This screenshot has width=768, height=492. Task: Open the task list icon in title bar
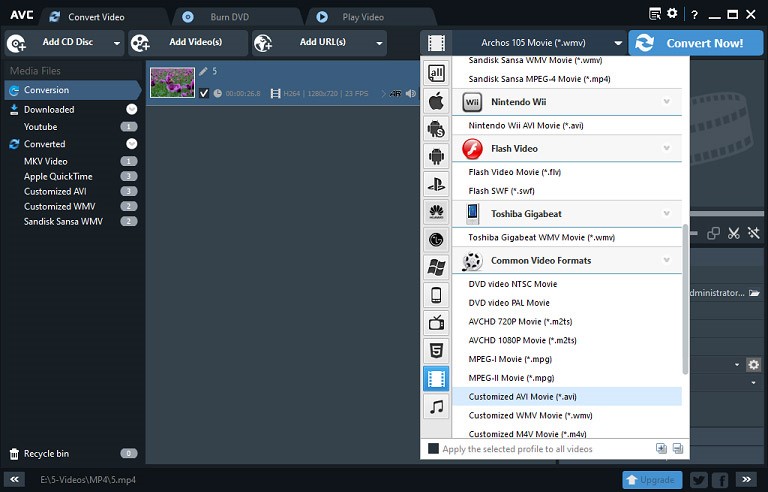[x=655, y=14]
